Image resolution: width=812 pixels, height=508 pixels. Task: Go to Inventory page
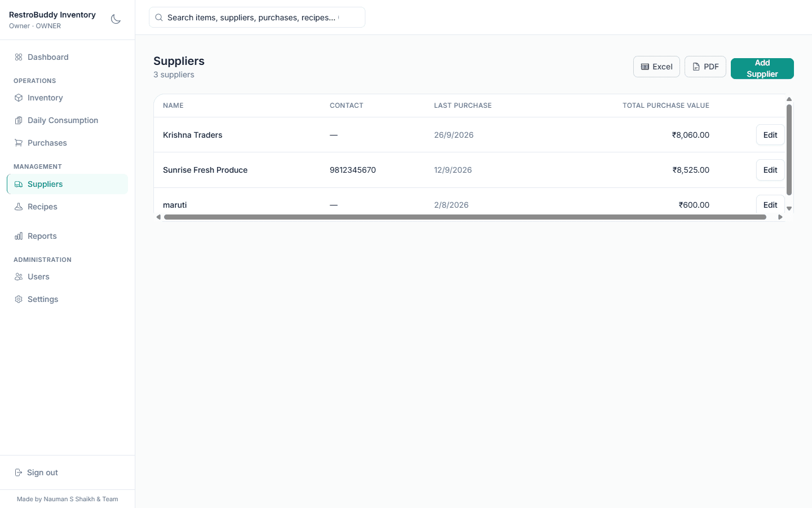68,98
